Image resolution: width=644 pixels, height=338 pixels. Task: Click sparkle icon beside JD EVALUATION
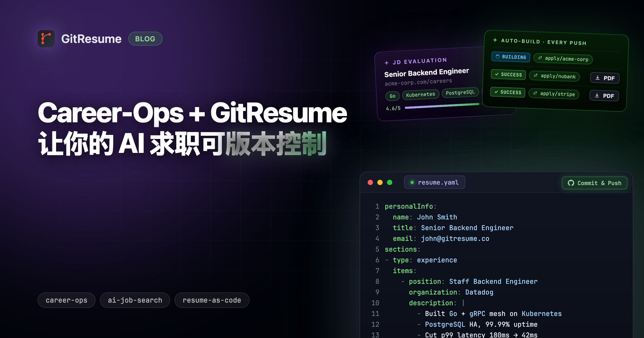386,63
